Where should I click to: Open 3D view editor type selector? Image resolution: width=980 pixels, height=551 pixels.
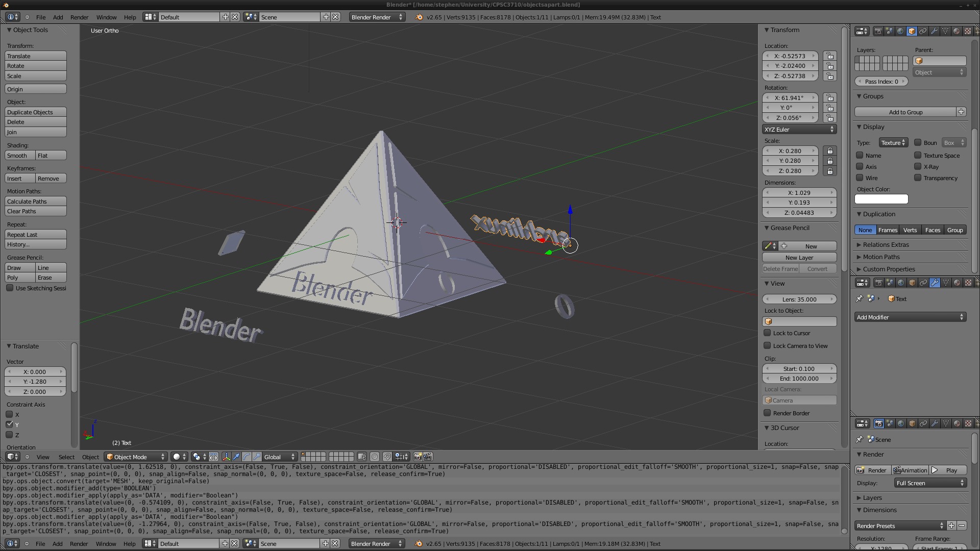(x=13, y=457)
